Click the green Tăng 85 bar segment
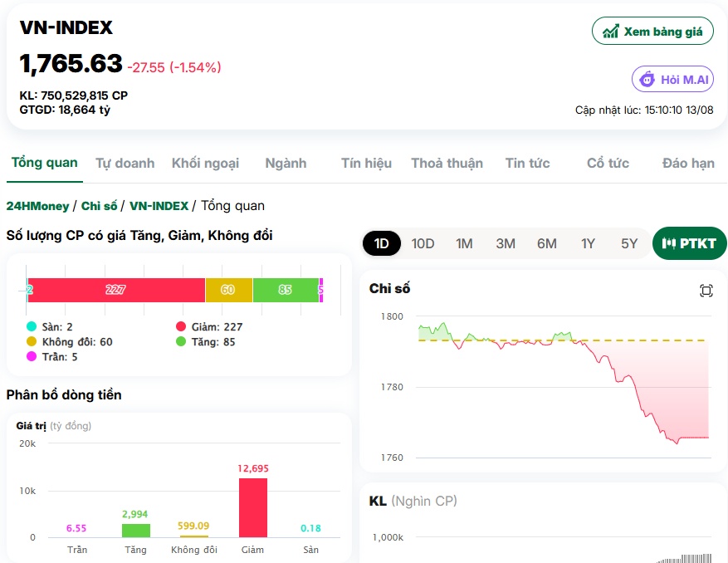Image resolution: width=728 pixels, height=563 pixels. click(286, 290)
